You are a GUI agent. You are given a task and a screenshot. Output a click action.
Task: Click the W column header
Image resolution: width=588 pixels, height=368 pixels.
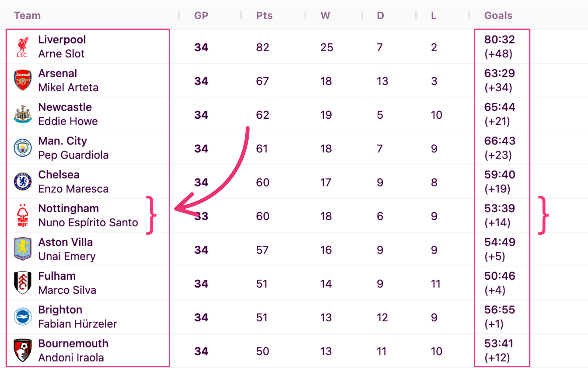click(x=325, y=15)
